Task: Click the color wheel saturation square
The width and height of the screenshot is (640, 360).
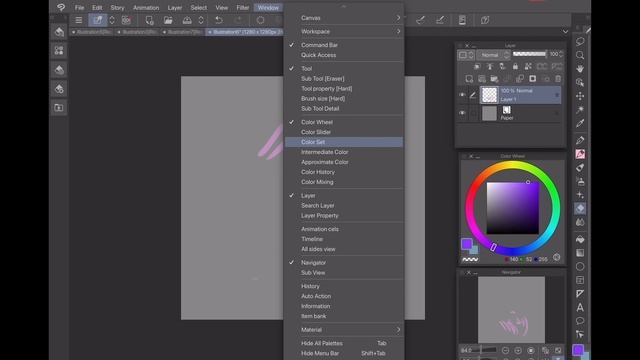Action: pos(513,208)
